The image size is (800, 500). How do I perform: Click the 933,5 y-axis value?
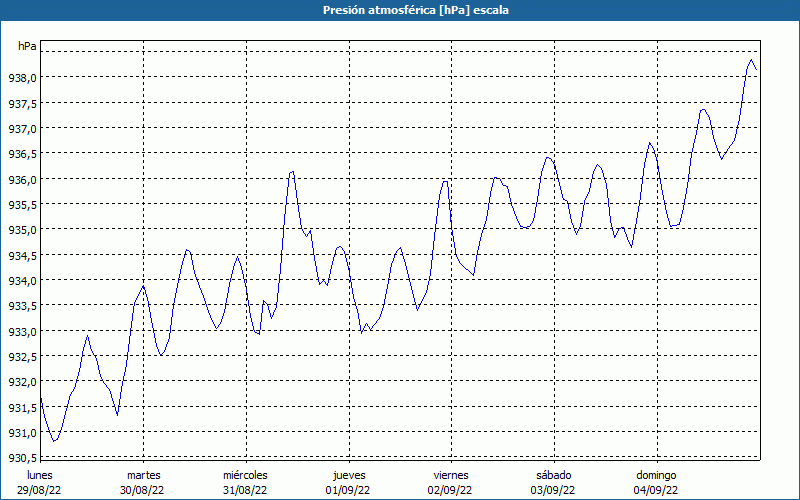click(x=22, y=306)
